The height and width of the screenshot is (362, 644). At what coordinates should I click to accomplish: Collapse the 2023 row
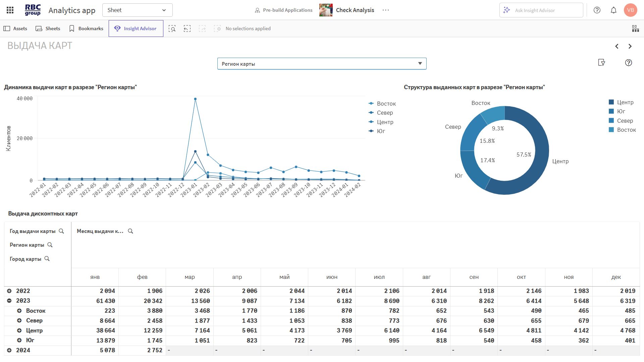pyautogui.click(x=9, y=301)
